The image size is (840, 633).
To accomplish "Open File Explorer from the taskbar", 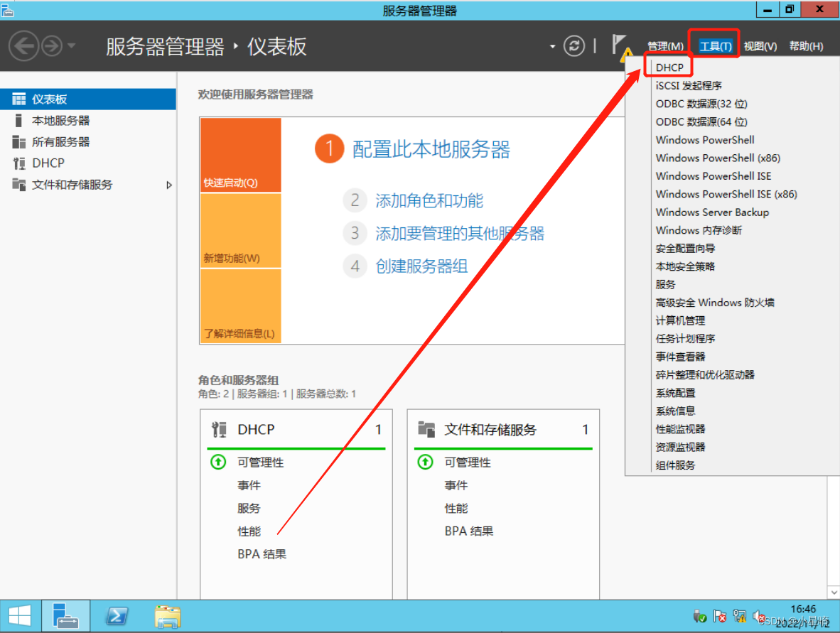I will (x=168, y=616).
